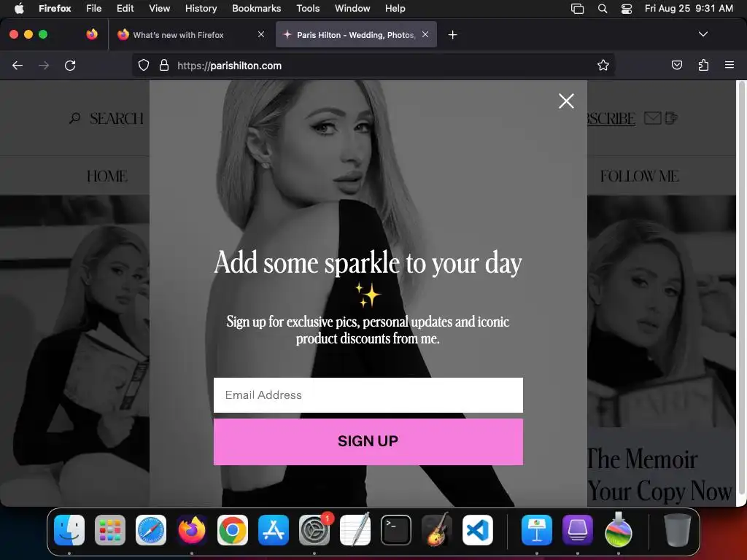Open the Edit menu
Image resolution: width=747 pixels, height=560 pixels.
[125, 8]
